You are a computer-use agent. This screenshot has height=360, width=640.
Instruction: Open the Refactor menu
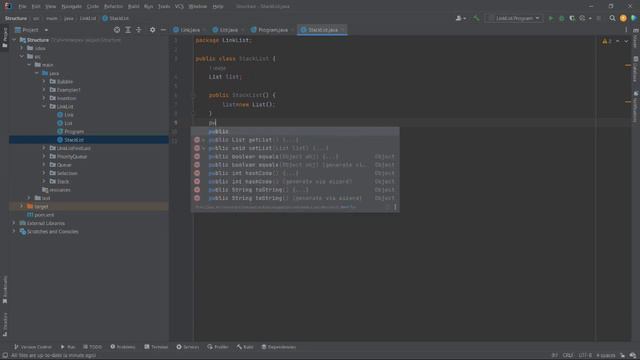(x=113, y=6)
